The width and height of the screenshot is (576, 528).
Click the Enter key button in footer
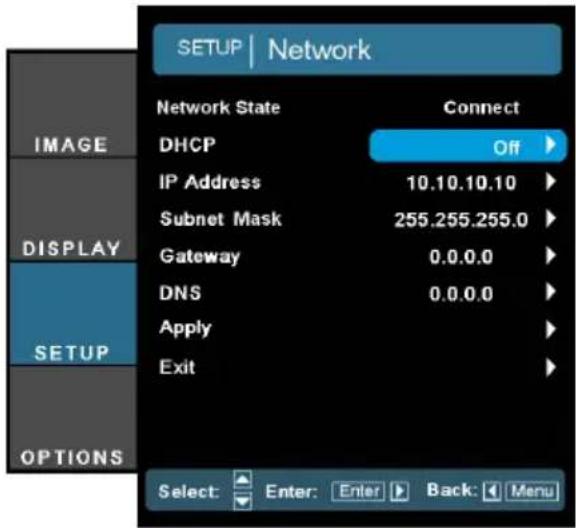point(358,491)
